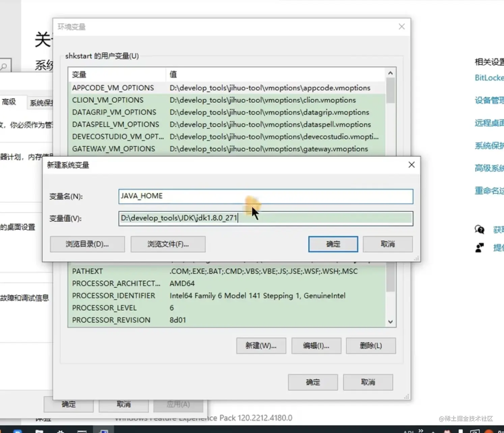Screen dimensions: 504x433
Task: Open the 设备管理 link in related settings
Action: [489, 100]
